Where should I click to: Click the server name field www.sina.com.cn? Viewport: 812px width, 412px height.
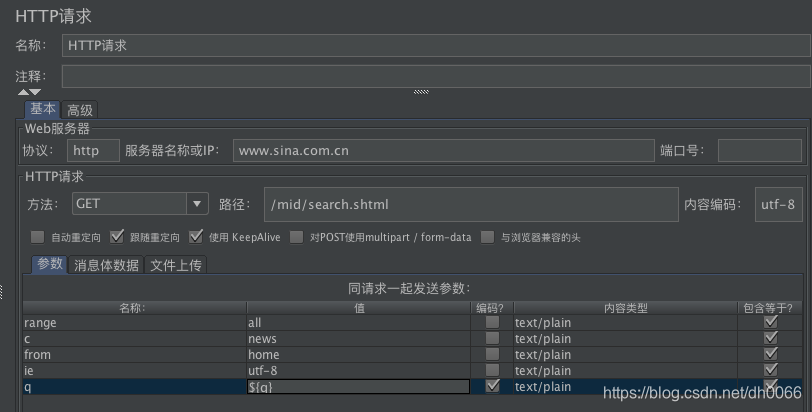pos(444,151)
